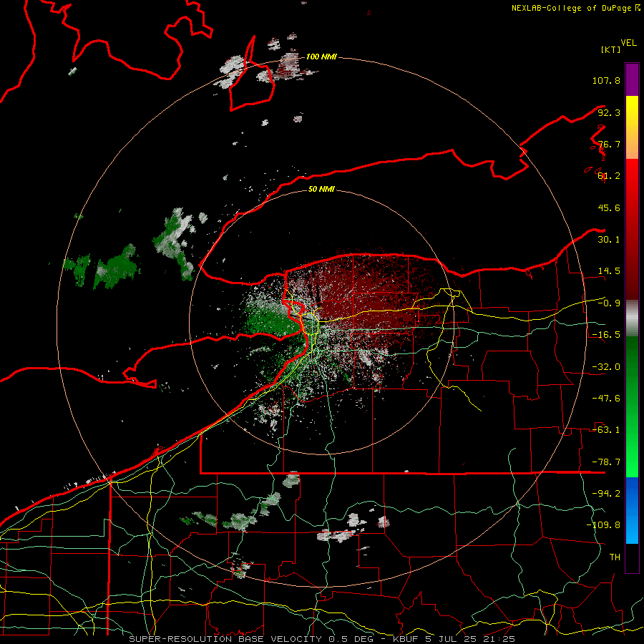Image resolution: width=644 pixels, height=644 pixels.
Task: Click the 61.2 velocity scale value
Action: 609,176
